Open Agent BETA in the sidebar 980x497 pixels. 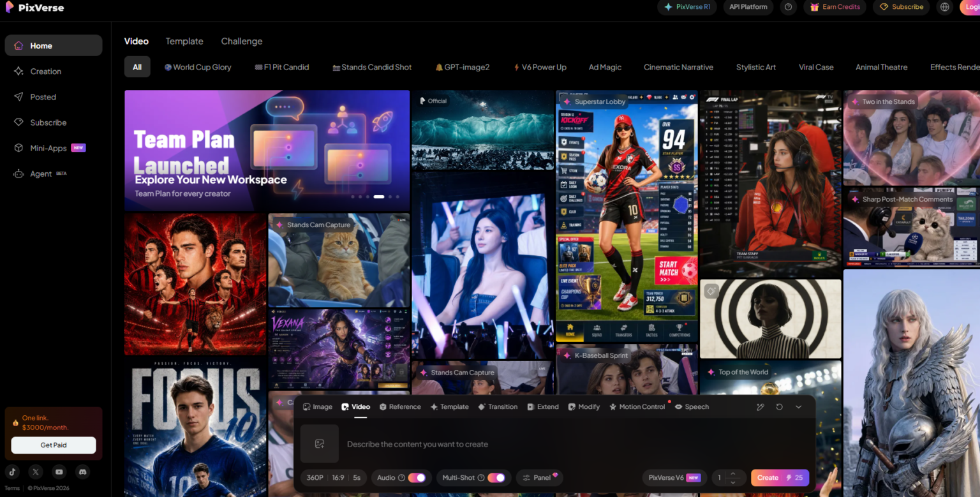(x=54, y=174)
